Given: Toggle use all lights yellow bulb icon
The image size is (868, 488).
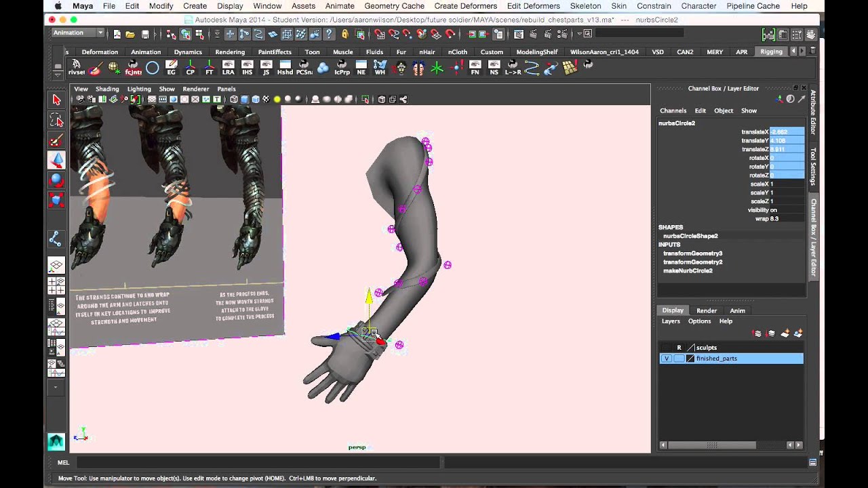Looking at the screenshot, I should tap(277, 100).
